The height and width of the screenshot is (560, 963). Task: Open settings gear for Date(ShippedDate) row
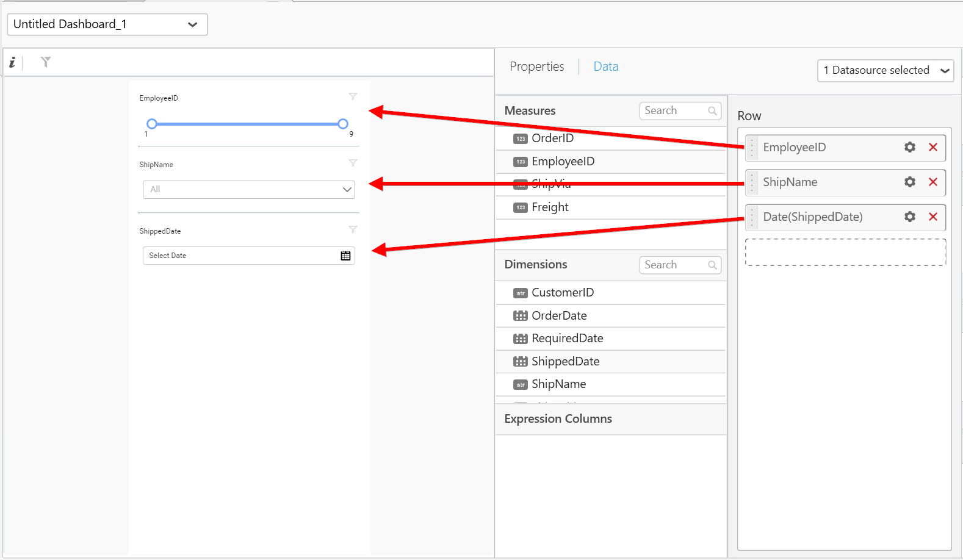909,217
